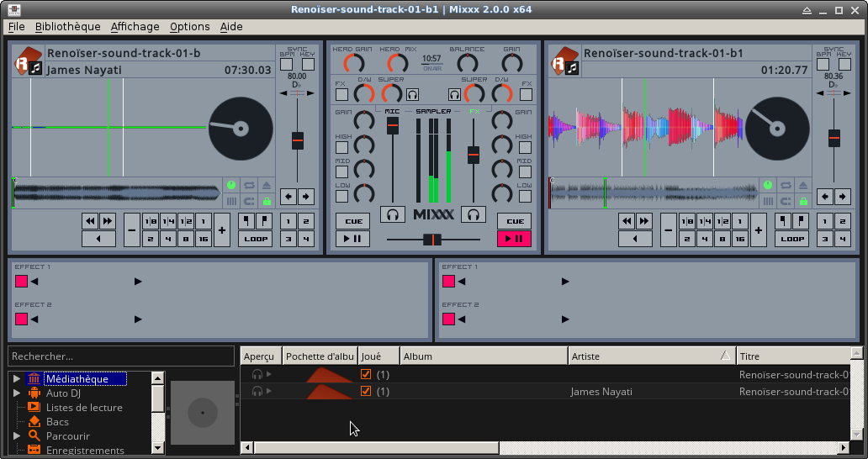Viewport: 868px width, 459px height.
Task: Select next effect in right Effect 1
Action: tap(565, 282)
